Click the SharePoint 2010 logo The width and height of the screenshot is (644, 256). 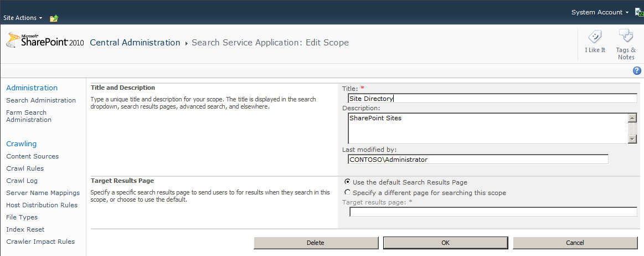(x=45, y=41)
